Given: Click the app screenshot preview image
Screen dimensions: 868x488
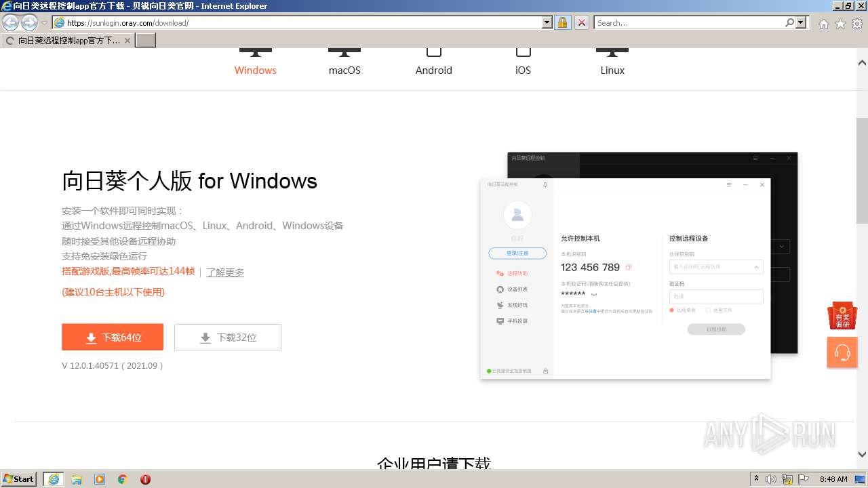Looking at the screenshot, I should (639, 266).
